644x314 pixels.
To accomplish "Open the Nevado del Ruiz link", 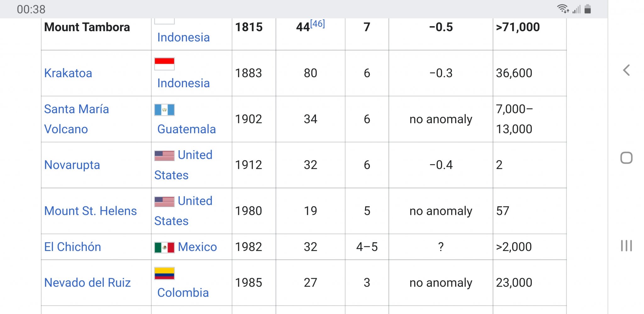I will pos(87,283).
